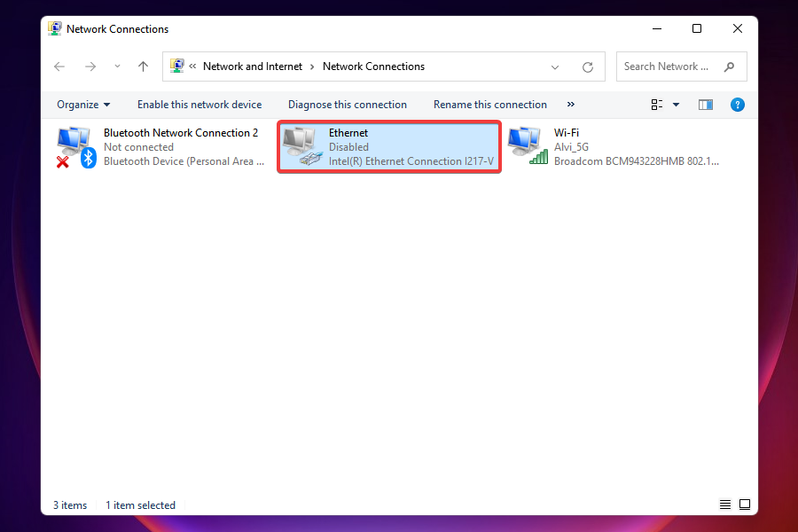Minimize the Network Connections window
This screenshot has height=532, width=798.
[x=657, y=29]
